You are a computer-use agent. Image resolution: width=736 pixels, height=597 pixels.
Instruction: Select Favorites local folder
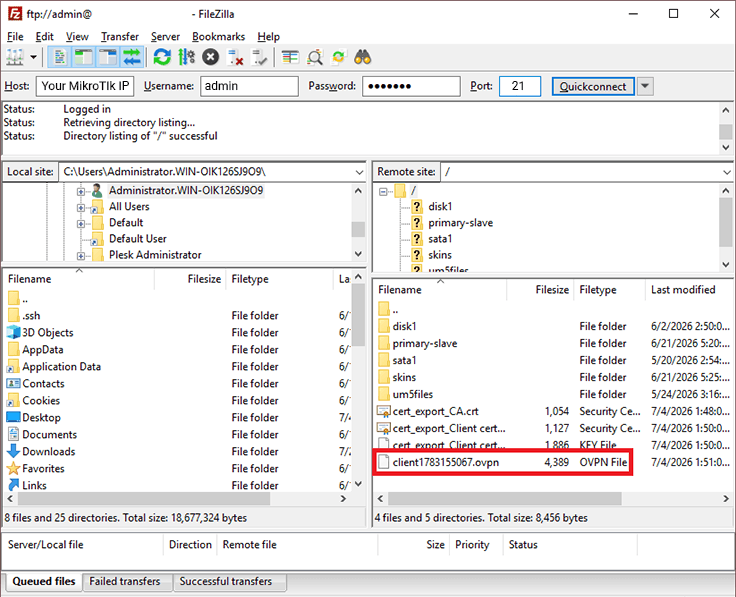tap(43, 468)
